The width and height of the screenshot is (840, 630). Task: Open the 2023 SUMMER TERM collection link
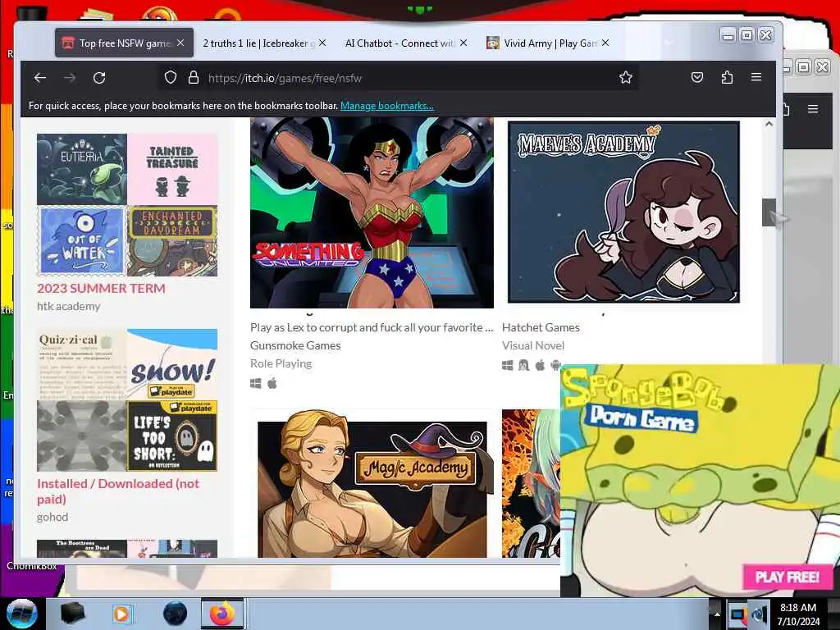tap(101, 288)
